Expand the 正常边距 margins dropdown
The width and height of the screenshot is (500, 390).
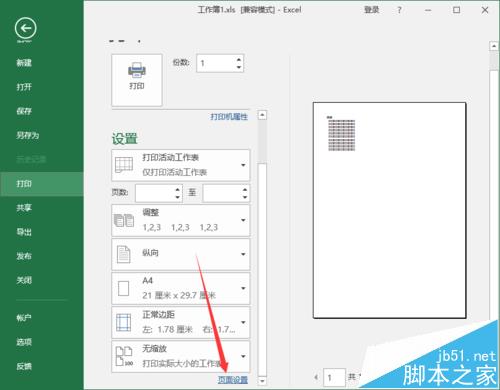(181, 322)
